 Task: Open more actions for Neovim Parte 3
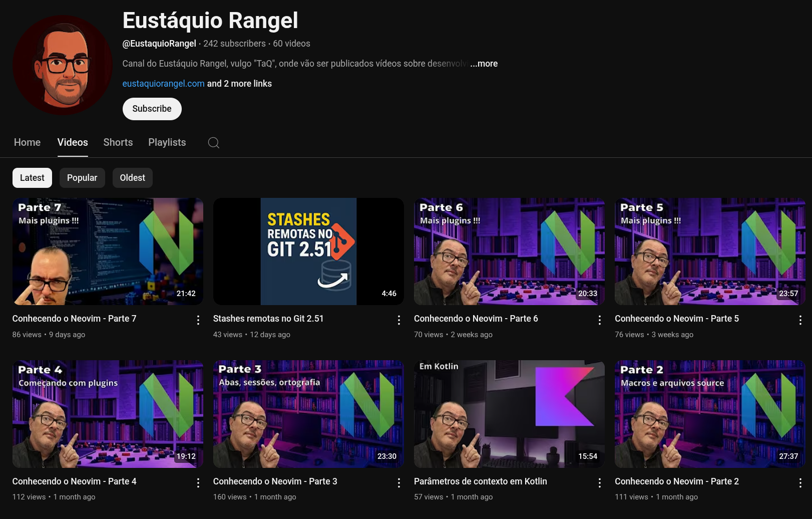click(399, 483)
